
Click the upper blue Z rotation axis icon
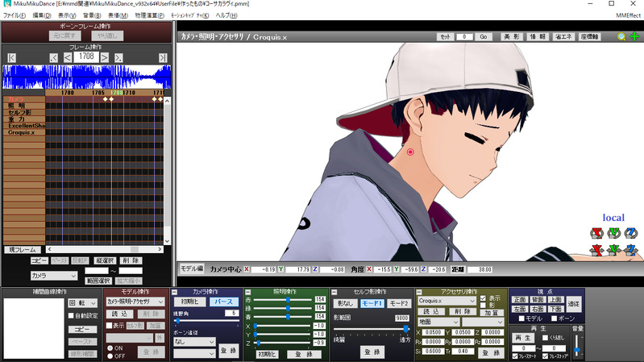point(631,233)
